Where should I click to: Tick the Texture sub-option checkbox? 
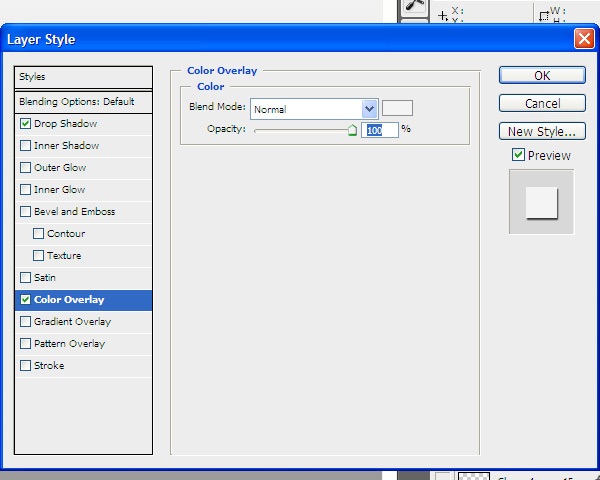click(x=38, y=256)
